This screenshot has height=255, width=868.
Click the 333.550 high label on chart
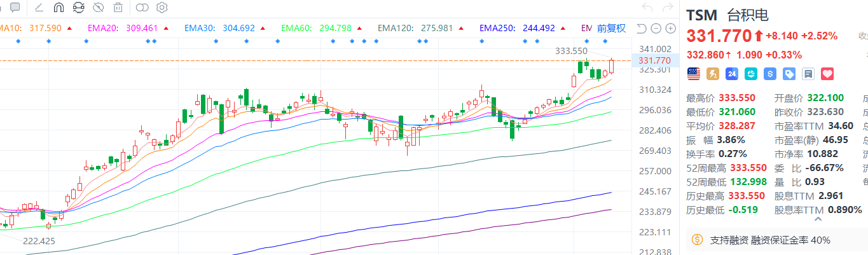tap(570, 51)
